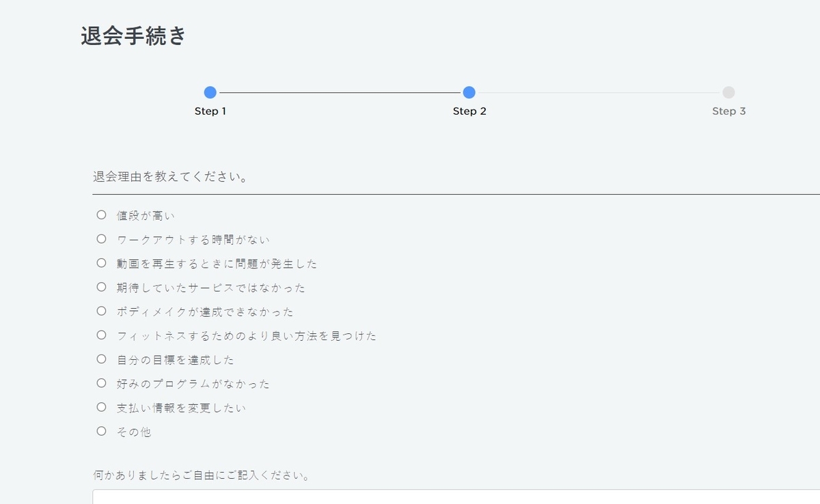Click the Step 1 progress dot
The image size is (820, 504).
tap(210, 92)
